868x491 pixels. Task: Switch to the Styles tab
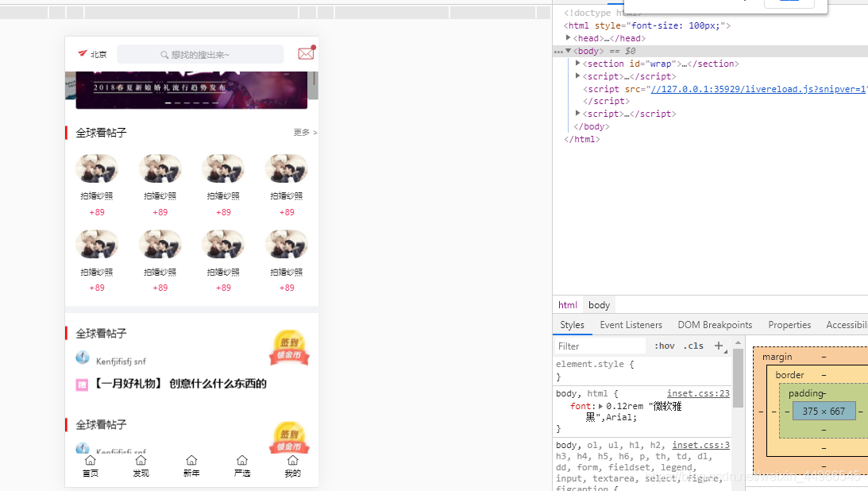click(x=572, y=325)
